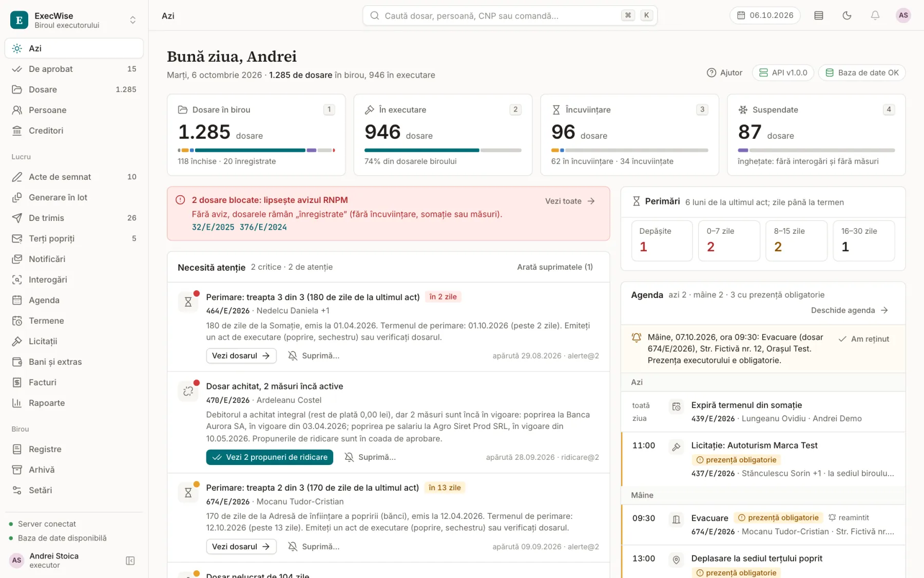Select the 0–7 zile perimări tile
The width and height of the screenshot is (924, 578).
(729, 240)
